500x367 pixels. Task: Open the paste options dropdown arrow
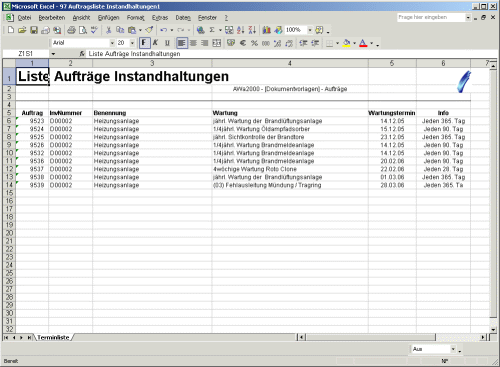tap(140, 30)
